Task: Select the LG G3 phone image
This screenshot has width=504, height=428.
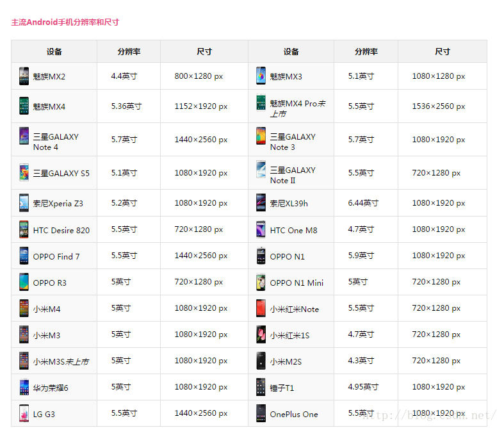Action: click(24, 413)
